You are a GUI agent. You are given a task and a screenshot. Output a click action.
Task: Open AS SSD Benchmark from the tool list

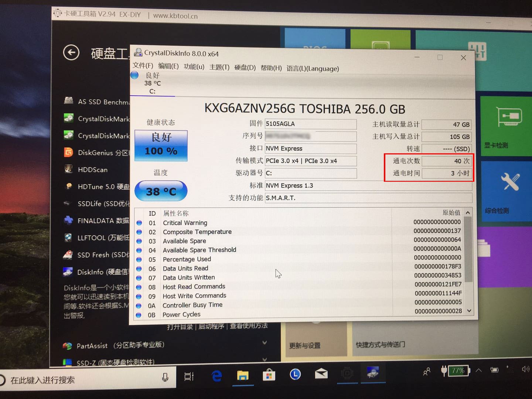97,101
